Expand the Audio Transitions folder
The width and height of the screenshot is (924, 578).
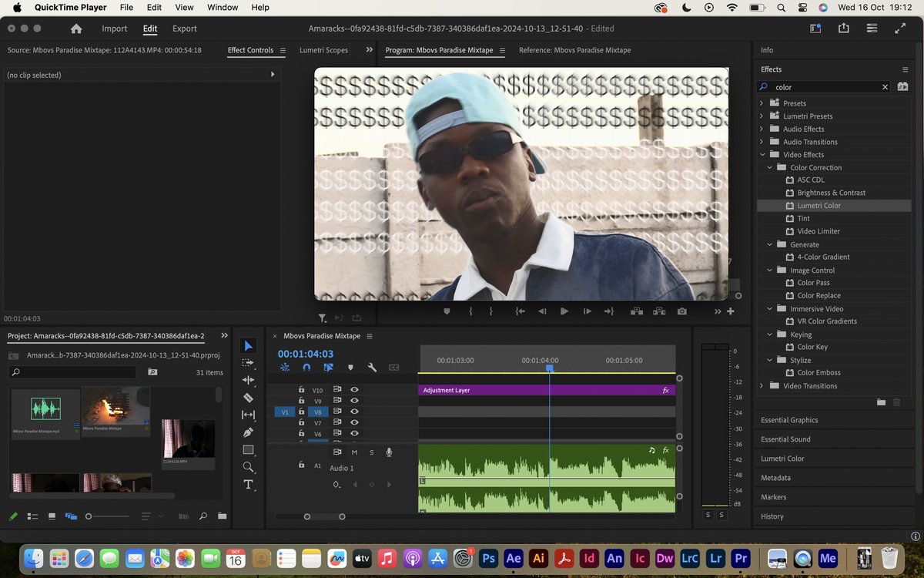click(762, 142)
